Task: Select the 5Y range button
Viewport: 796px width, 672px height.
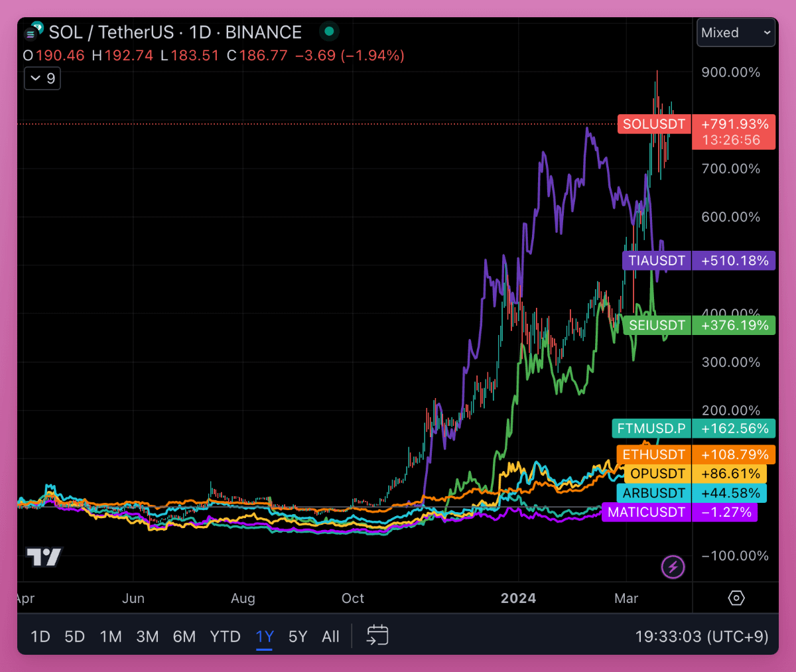Action: point(297,636)
